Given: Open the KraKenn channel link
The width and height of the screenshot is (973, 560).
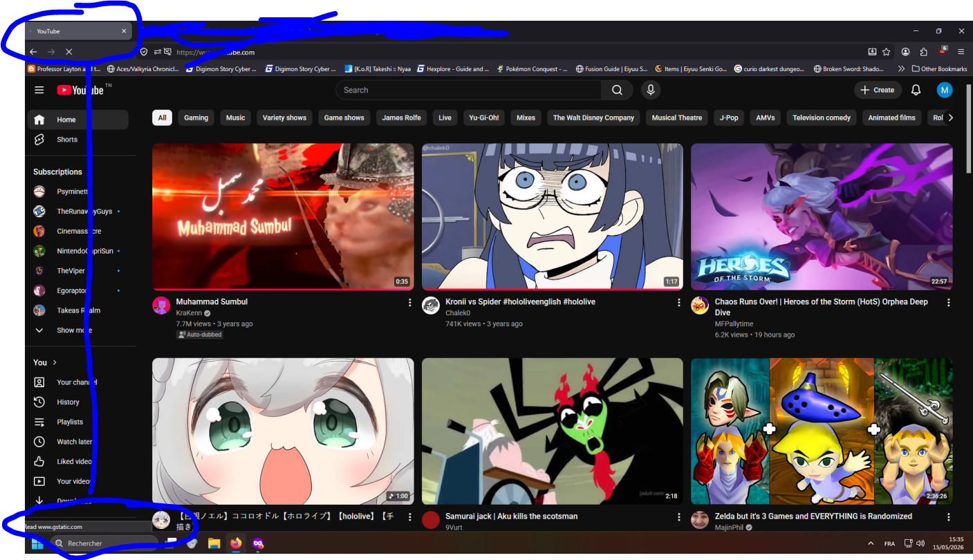Looking at the screenshot, I should coord(189,313).
